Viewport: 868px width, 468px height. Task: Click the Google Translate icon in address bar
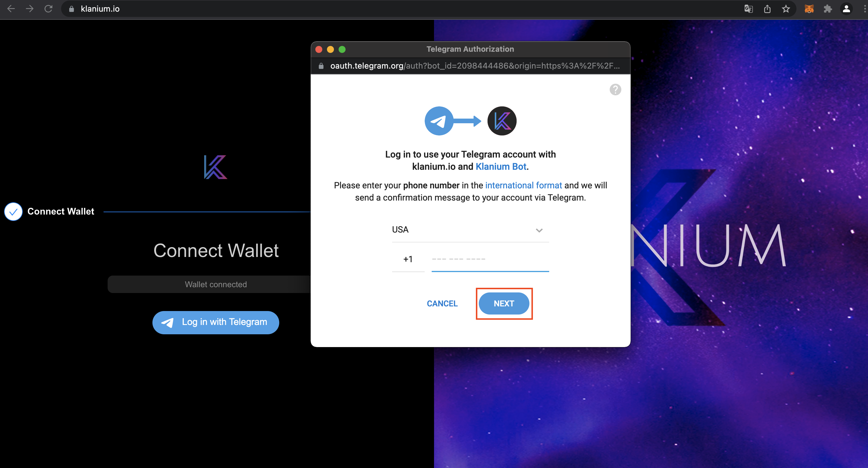(748, 9)
